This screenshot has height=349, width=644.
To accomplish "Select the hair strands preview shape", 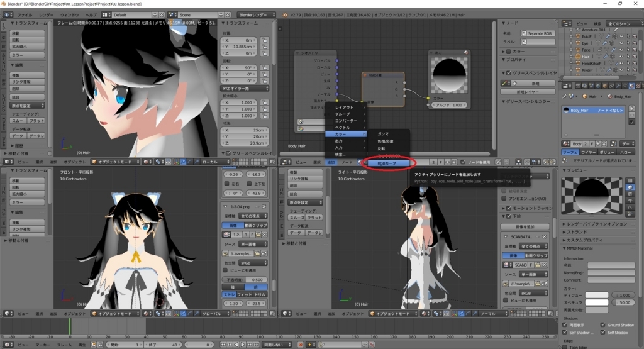I will pyautogui.click(x=630, y=207).
